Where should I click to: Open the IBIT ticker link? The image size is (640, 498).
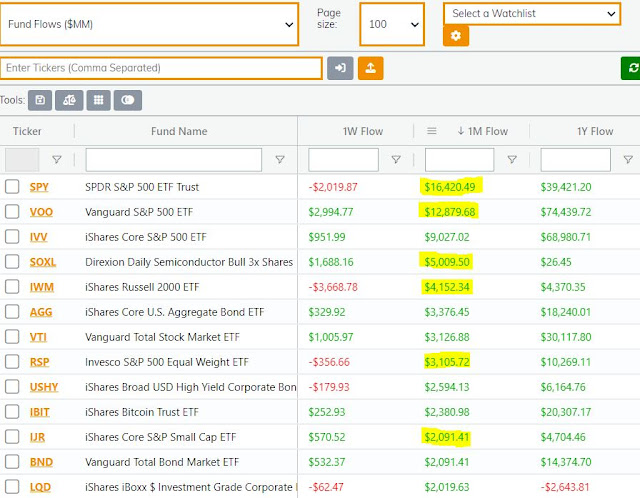(x=40, y=412)
